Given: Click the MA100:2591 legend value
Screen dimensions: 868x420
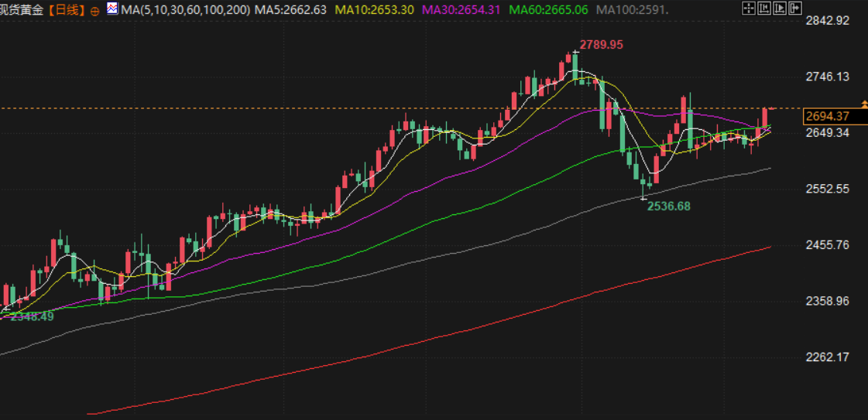Looking at the screenshot, I should (632, 9).
